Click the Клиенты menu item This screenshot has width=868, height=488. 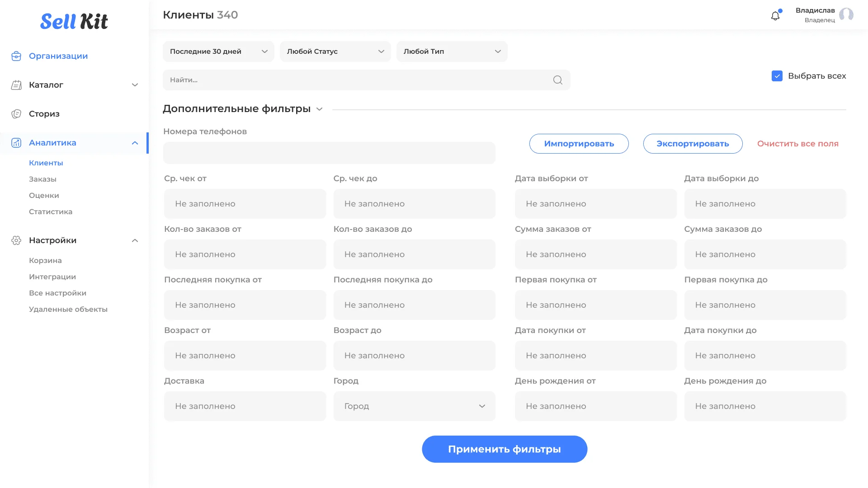46,162
